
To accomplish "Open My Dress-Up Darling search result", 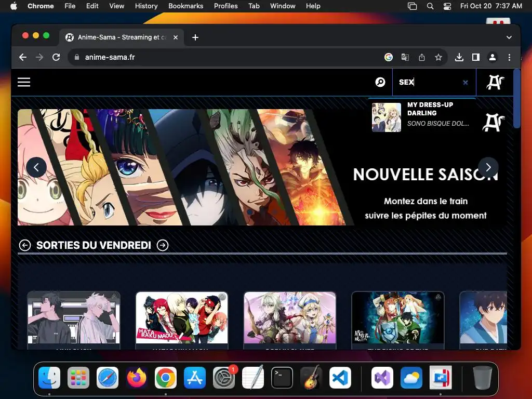I will (422, 117).
